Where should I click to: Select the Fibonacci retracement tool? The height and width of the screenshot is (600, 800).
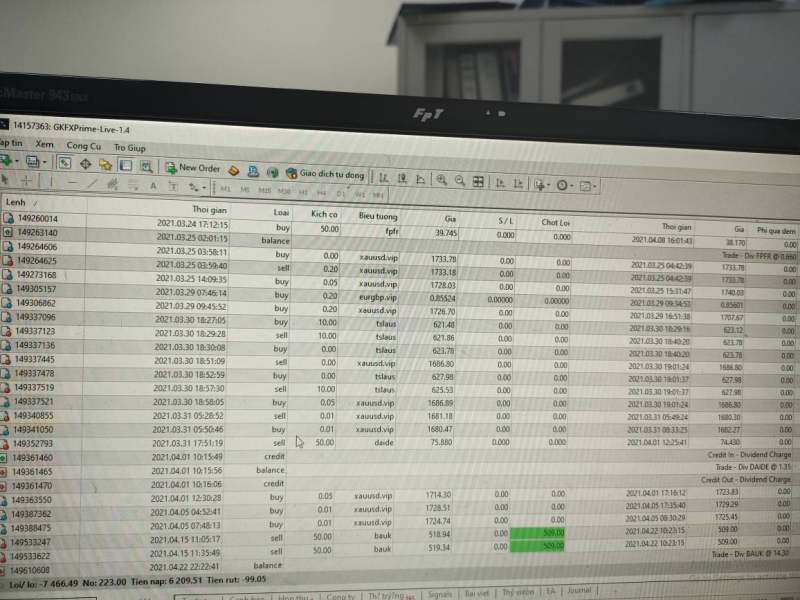(x=133, y=185)
